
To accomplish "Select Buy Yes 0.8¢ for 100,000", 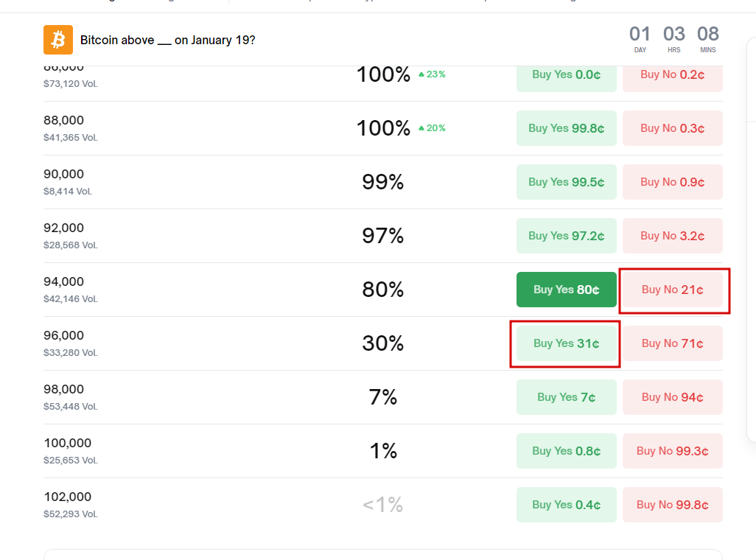I will pyautogui.click(x=566, y=451).
